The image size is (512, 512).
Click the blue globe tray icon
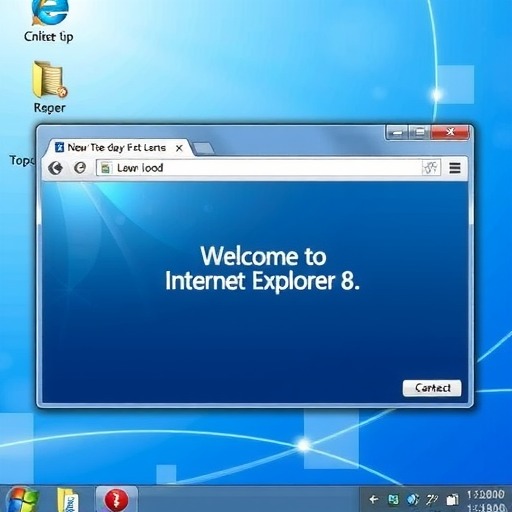pyautogui.click(x=413, y=499)
